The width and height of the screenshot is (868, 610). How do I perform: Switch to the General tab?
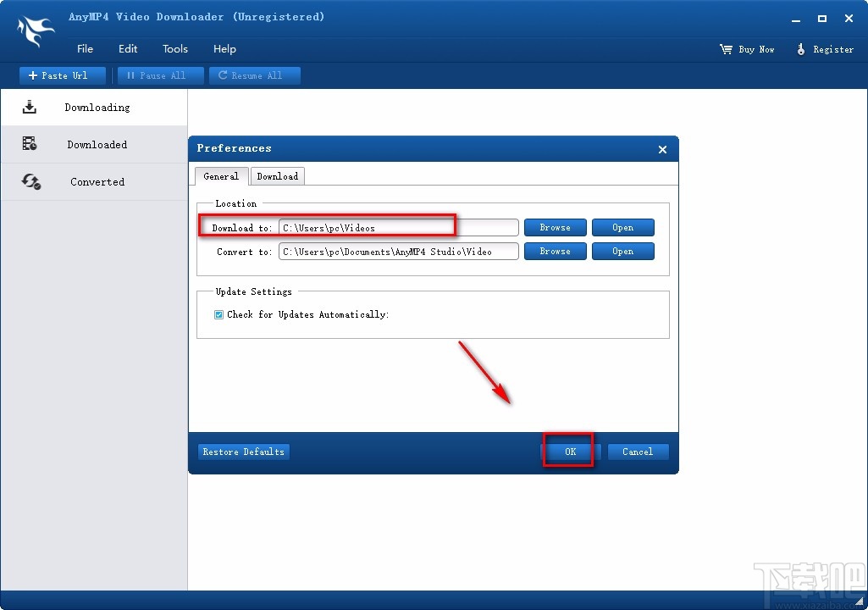coord(221,176)
